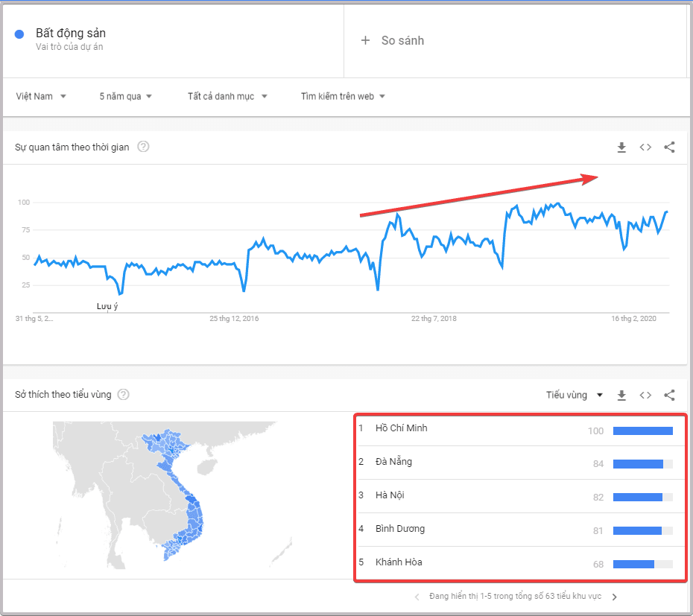
Task: Open the Việt Nam country dropdown
Action: click(41, 96)
